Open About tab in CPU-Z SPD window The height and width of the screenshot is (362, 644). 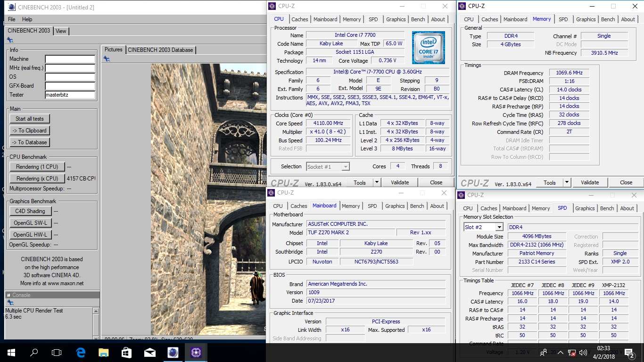[627, 208]
